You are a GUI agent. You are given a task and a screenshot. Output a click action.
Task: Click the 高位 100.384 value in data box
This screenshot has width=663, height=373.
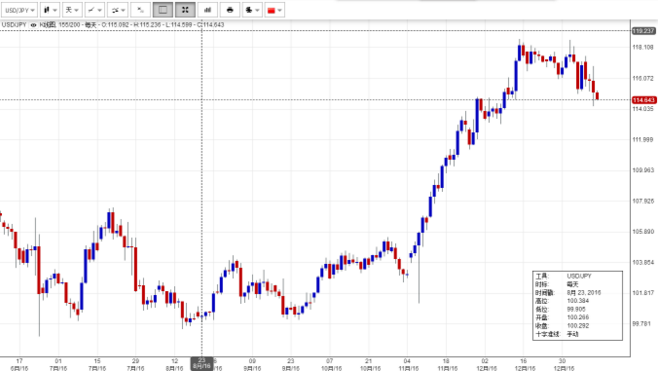tap(578, 301)
